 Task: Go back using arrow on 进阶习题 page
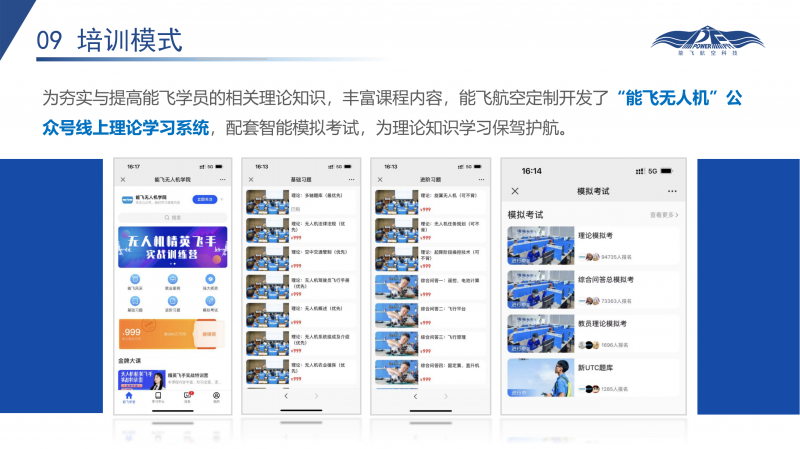coord(415,396)
